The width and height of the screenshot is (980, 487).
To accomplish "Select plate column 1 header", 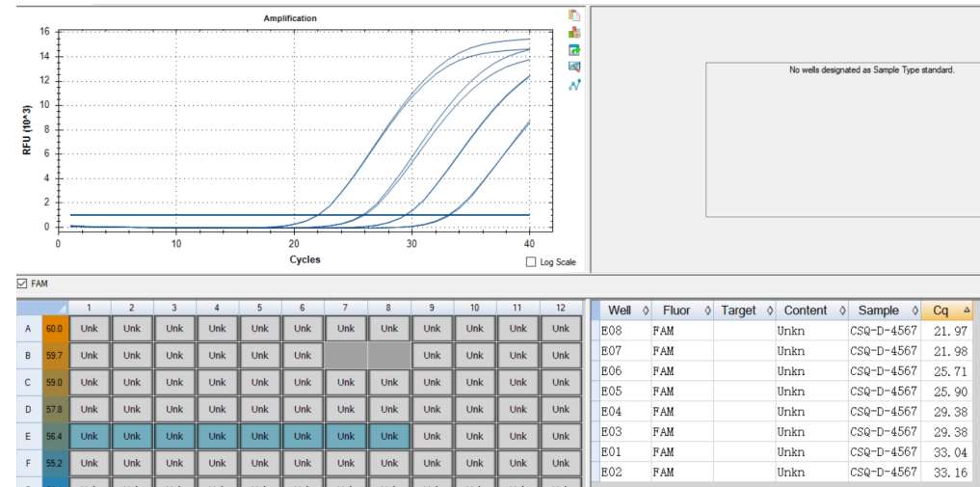I will (x=90, y=308).
